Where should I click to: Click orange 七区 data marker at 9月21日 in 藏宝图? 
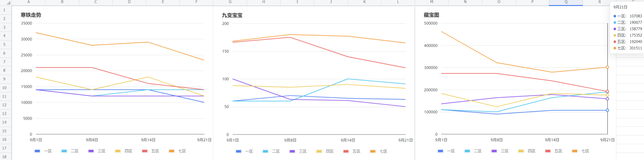pos(607,67)
